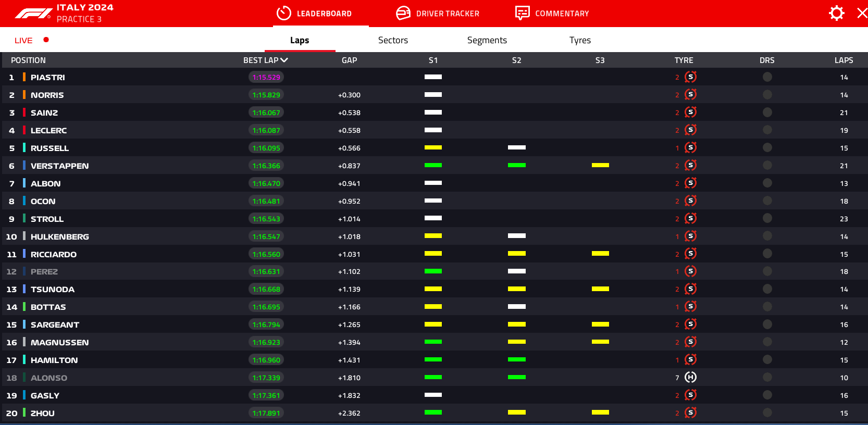Close the live timing panel
The height and width of the screenshot is (425, 868).
pos(862,13)
